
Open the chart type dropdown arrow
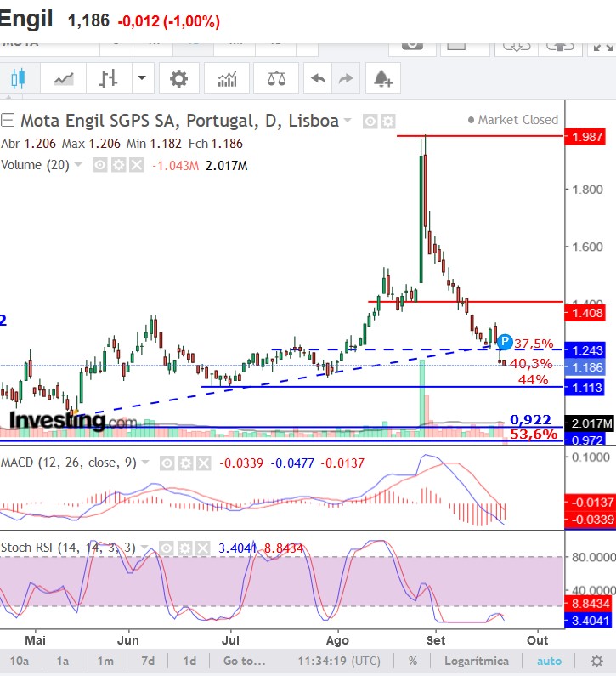click(142, 78)
